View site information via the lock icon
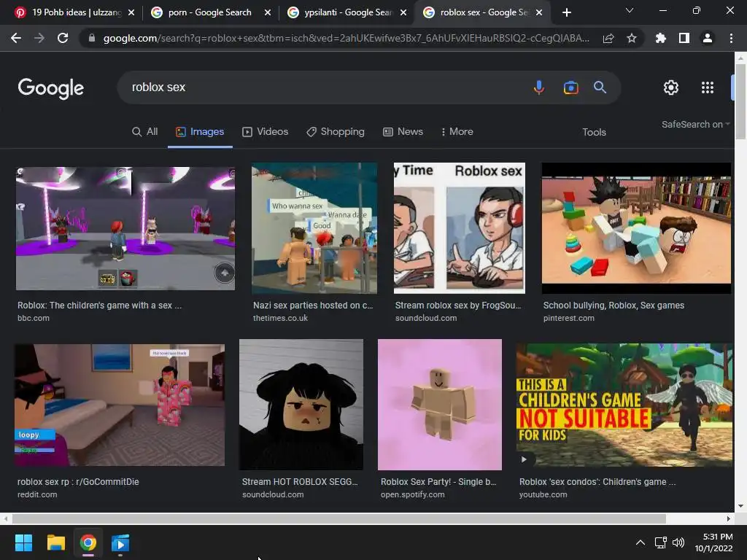 click(x=92, y=38)
